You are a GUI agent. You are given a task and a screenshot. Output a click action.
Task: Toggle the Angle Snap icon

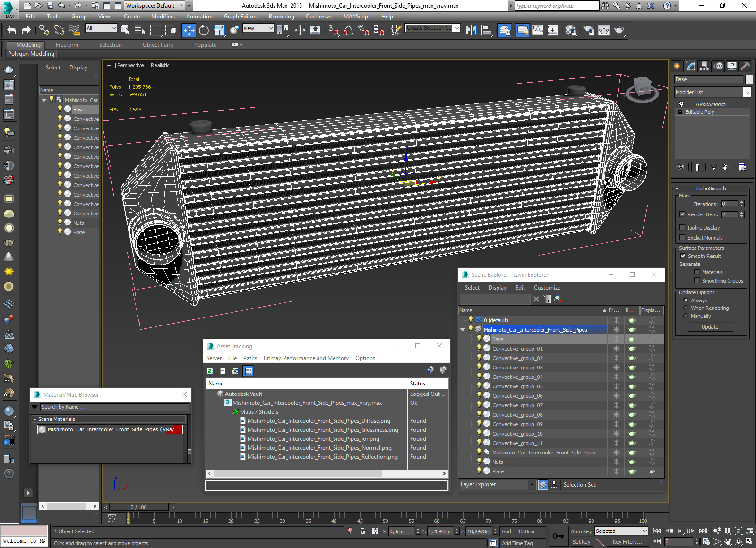(349, 30)
